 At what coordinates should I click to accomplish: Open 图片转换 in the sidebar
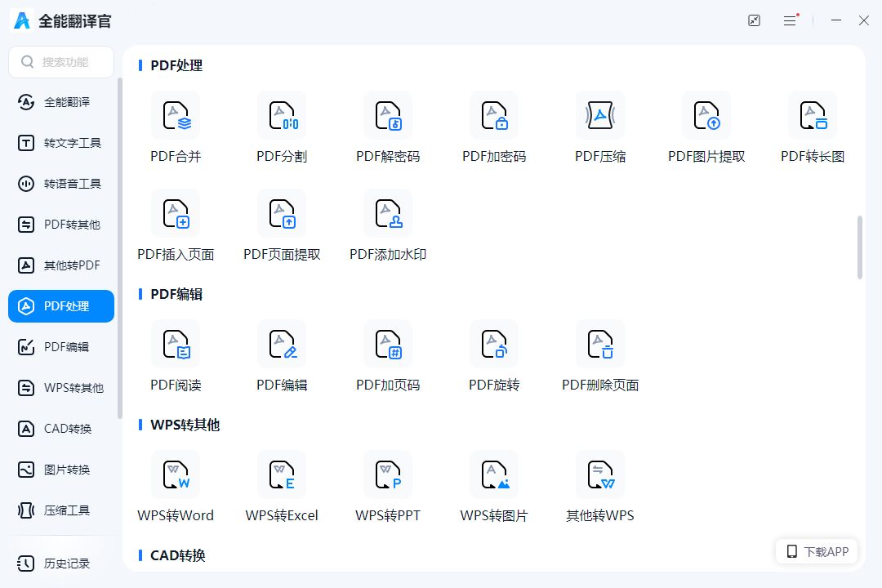pos(61,470)
